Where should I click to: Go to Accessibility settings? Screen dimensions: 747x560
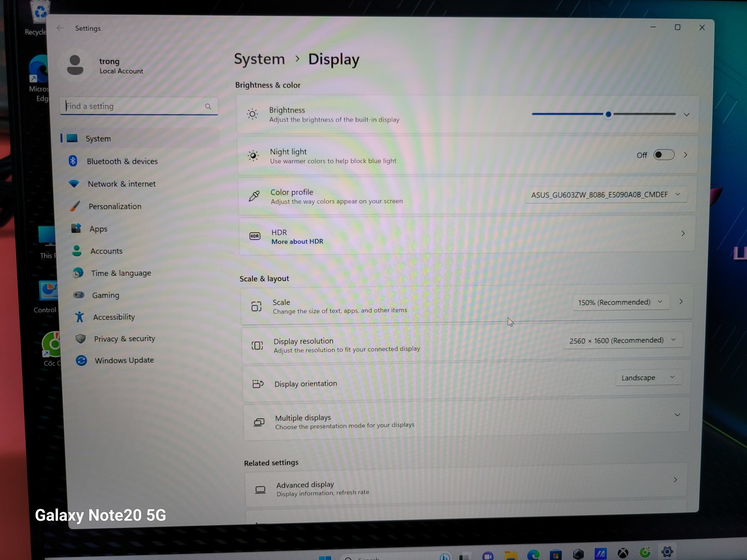[114, 317]
